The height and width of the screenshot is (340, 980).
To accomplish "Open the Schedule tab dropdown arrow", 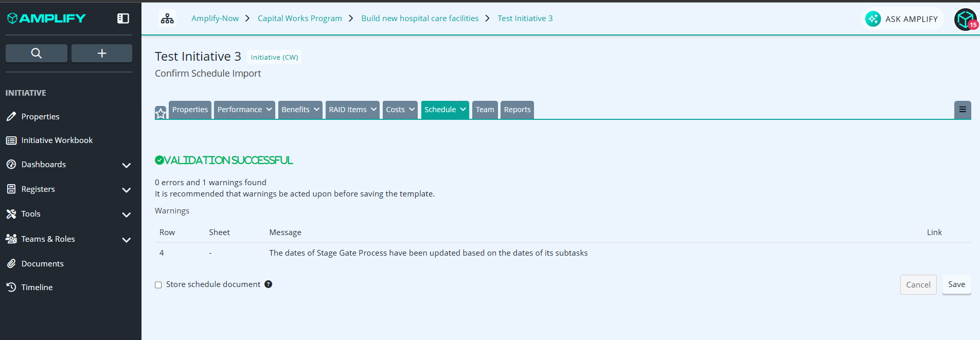I will 463,110.
